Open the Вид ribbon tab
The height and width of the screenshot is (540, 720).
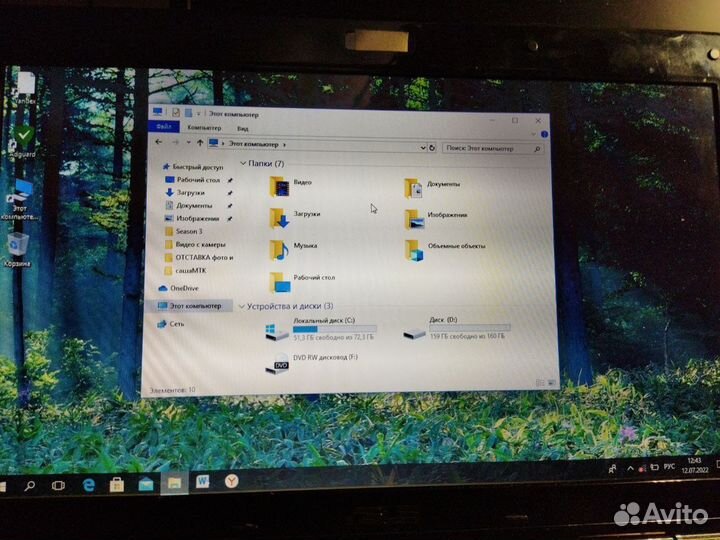coord(243,129)
